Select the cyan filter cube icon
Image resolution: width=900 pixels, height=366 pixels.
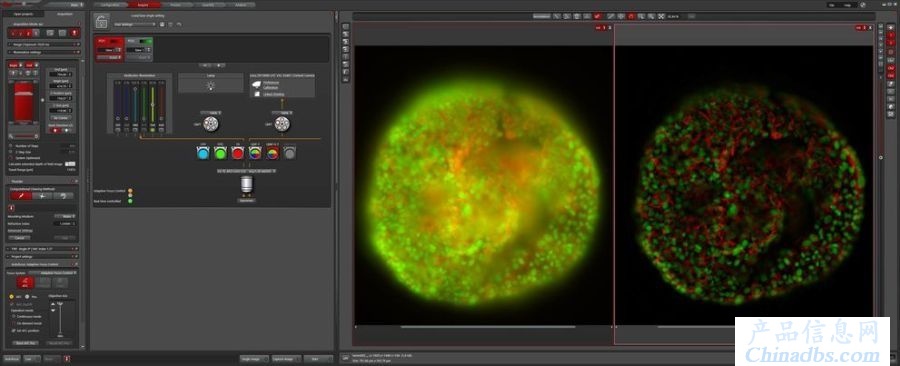point(203,154)
